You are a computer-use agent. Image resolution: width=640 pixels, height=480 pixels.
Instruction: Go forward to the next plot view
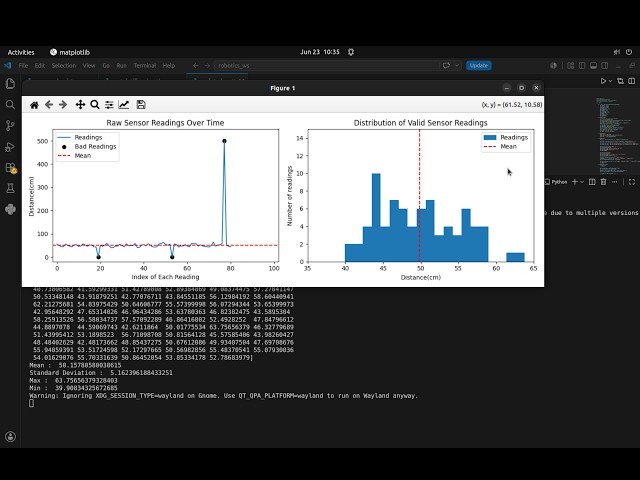63,105
